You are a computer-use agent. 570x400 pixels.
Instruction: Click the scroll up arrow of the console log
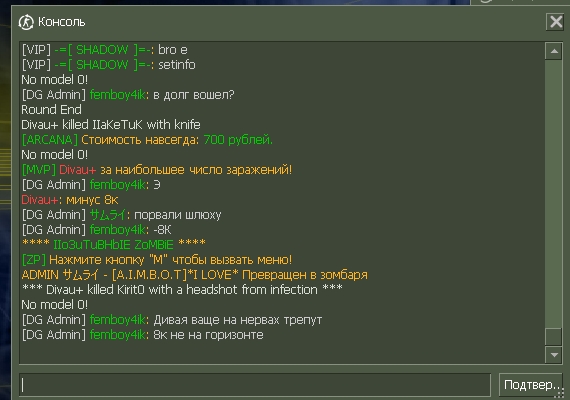tap(554, 51)
